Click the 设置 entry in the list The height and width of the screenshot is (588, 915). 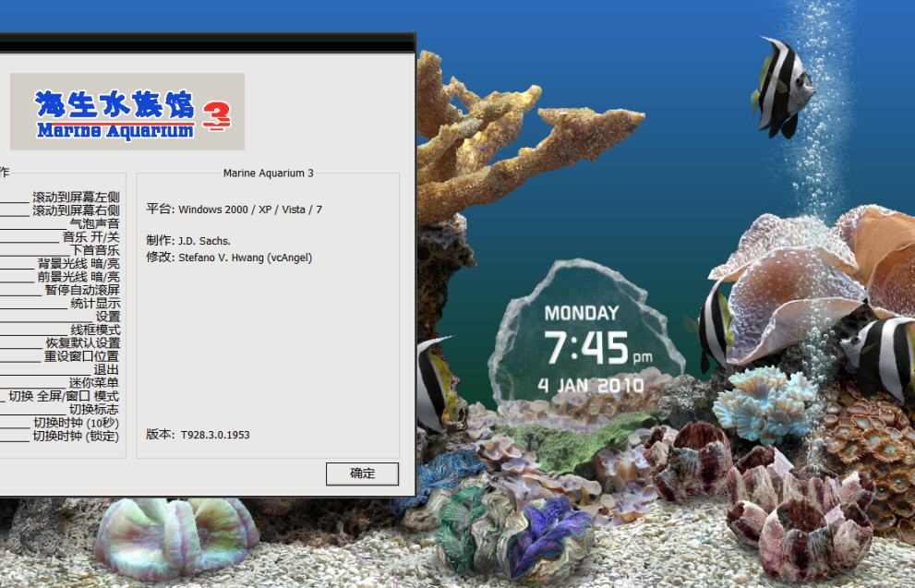coord(107,317)
